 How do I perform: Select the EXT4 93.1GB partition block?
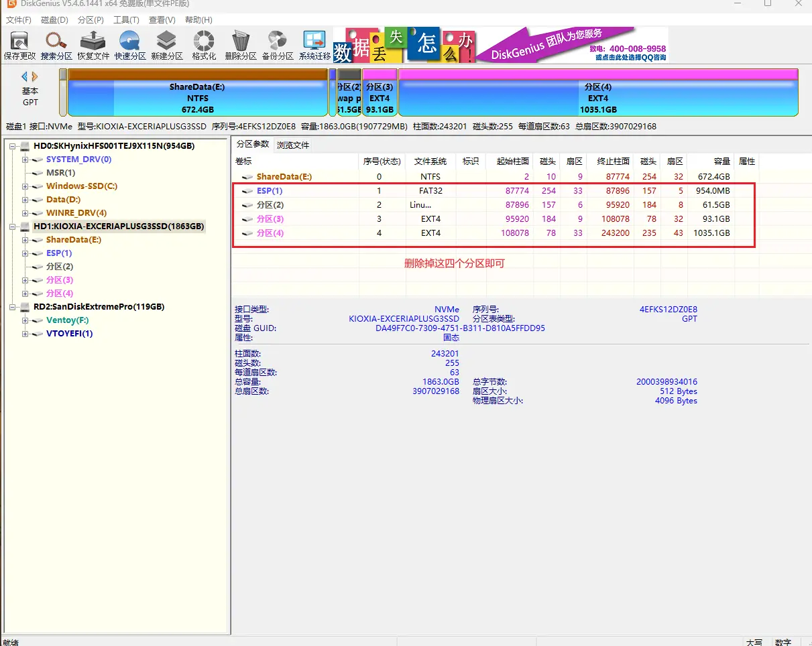(x=380, y=92)
